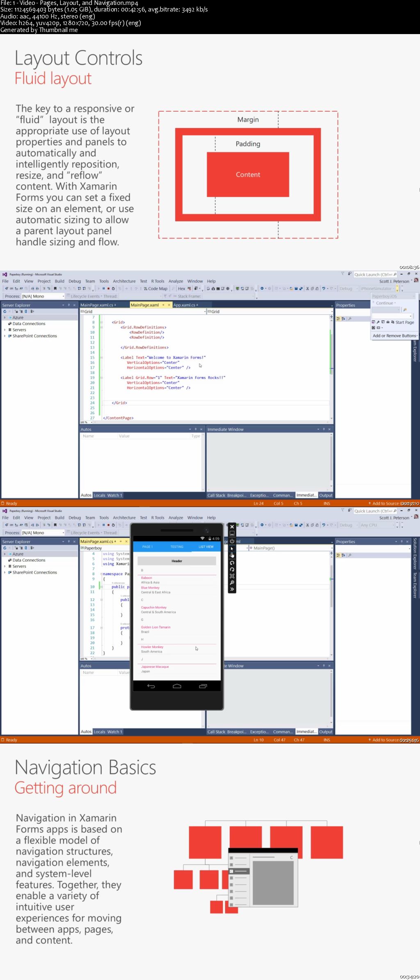This screenshot has width=420, height=980.
Task: Open the Any CPU platform dropdown
Action: click(x=378, y=525)
